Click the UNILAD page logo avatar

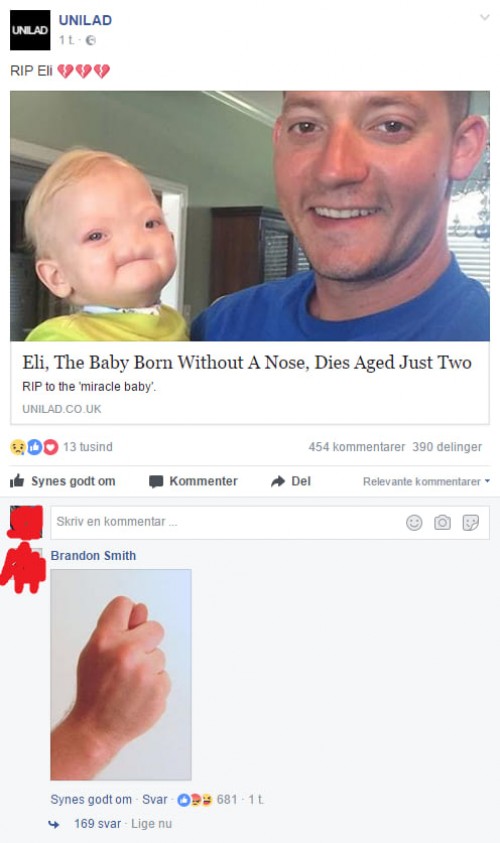click(30, 30)
